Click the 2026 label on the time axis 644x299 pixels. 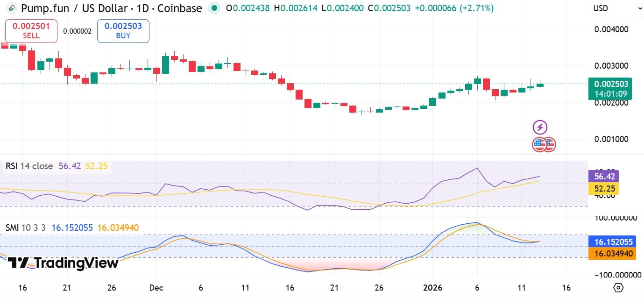[432, 287]
